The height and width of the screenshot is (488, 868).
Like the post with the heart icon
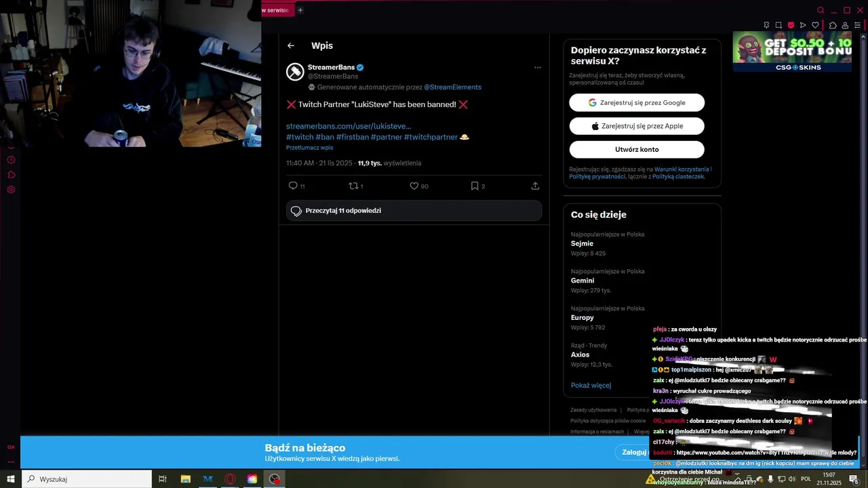(414, 186)
